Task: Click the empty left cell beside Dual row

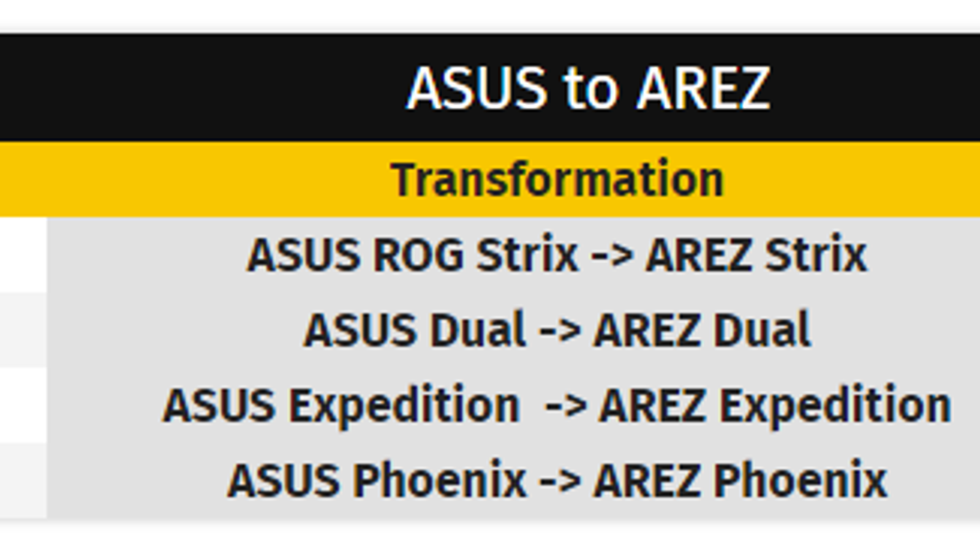Action: pos(23,330)
